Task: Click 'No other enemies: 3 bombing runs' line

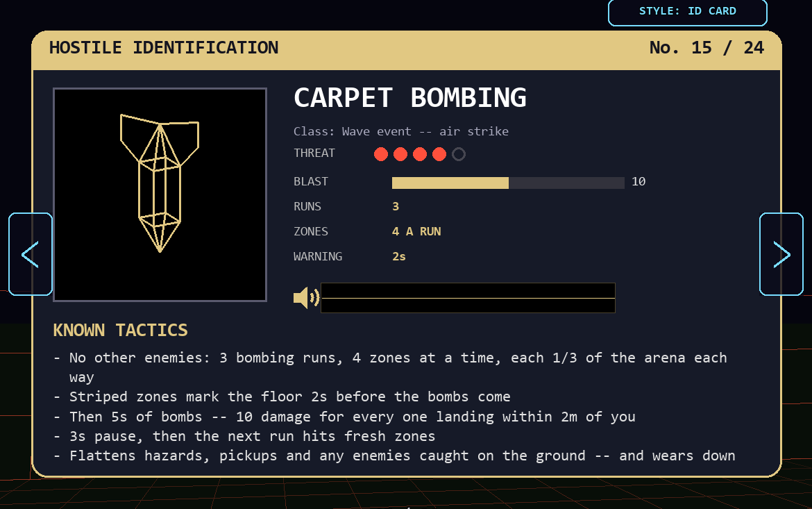Action: 391,367
